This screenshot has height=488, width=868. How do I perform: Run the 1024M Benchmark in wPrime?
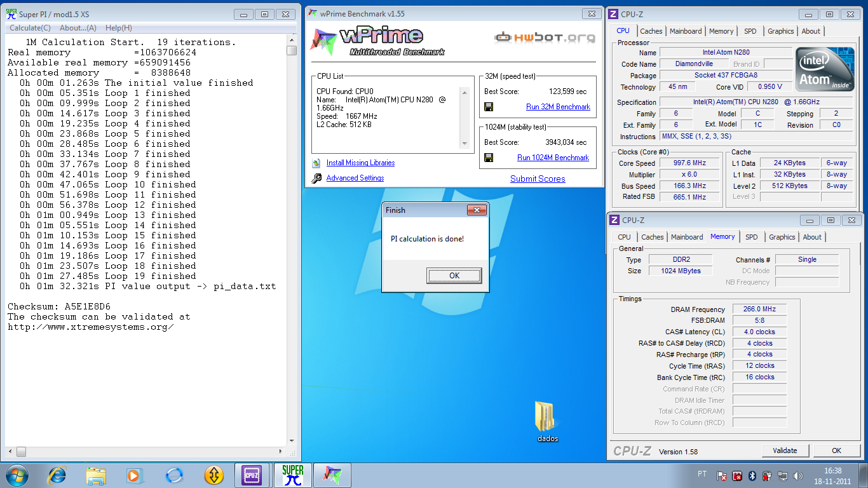coord(553,158)
